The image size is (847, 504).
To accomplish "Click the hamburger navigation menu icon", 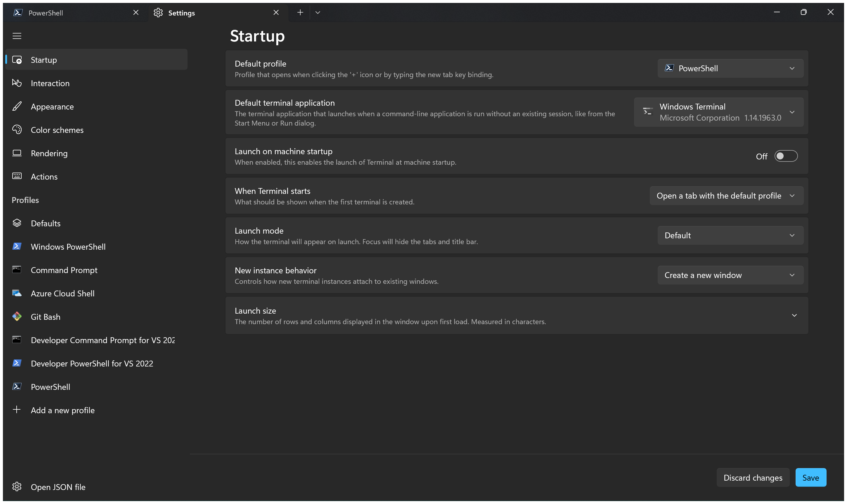I will point(17,36).
